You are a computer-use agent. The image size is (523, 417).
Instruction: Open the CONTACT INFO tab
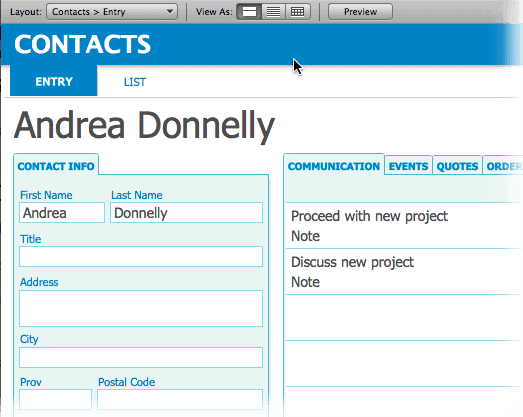click(x=56, y=165)
